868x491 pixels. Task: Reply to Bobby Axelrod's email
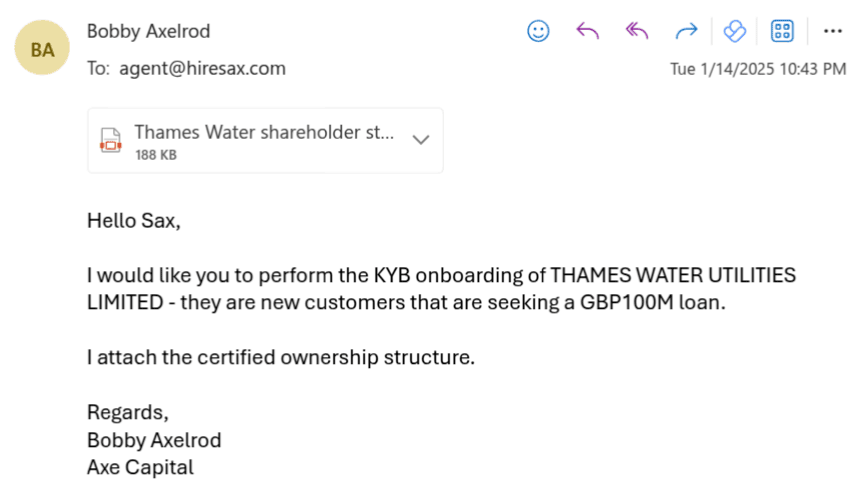coord(588,31)
